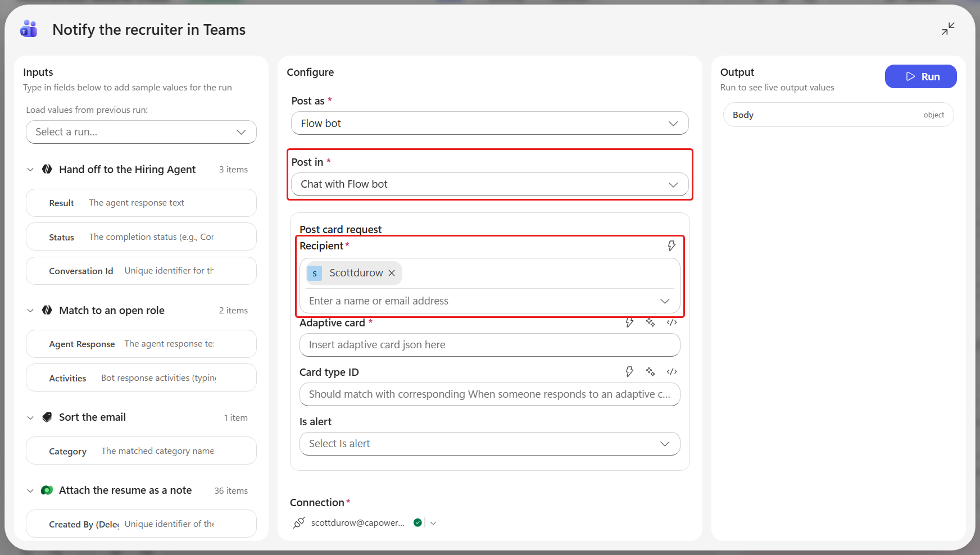The width and height of the screenshot is (980, 555).
Task: Click the Attach the resume as a note icon
Action: [x=47, y=490]
